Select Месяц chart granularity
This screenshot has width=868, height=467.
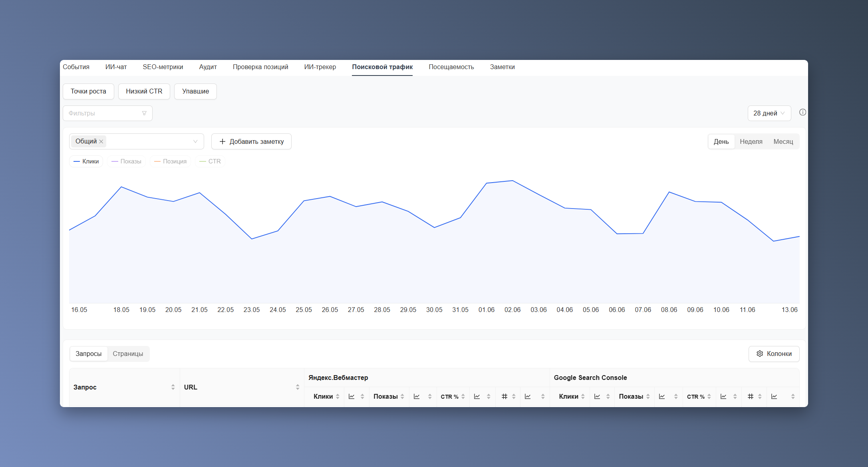tap(783, 141)
